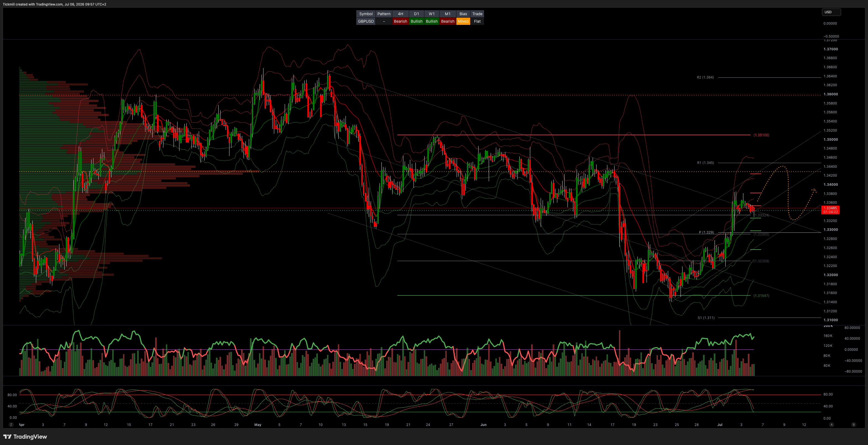Click the Z timezone icon on time axis
868x445 pixels.
pos(11,425)
